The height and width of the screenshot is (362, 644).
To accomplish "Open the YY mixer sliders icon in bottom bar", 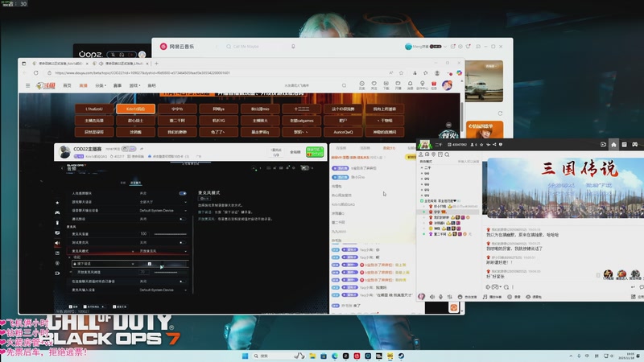I will pos(450,297).
